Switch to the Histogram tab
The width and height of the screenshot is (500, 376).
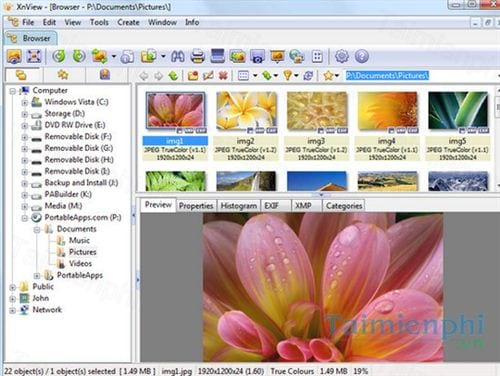pos(239,206)
